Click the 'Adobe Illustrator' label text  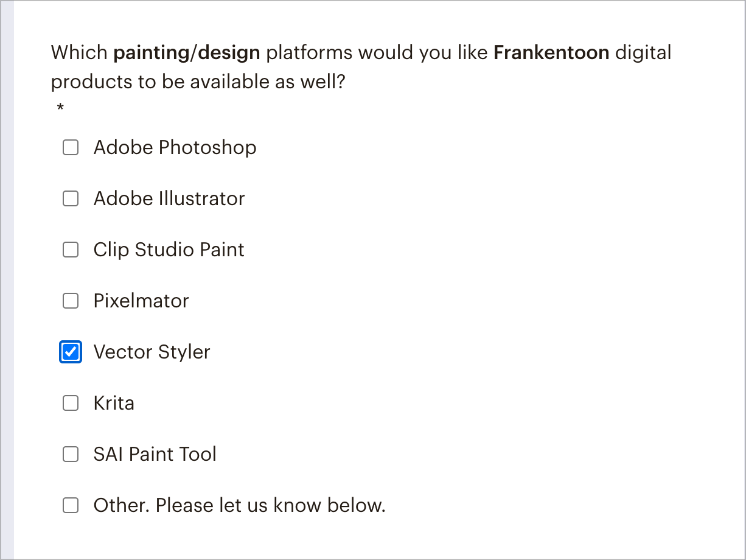[x=169, y=198]
